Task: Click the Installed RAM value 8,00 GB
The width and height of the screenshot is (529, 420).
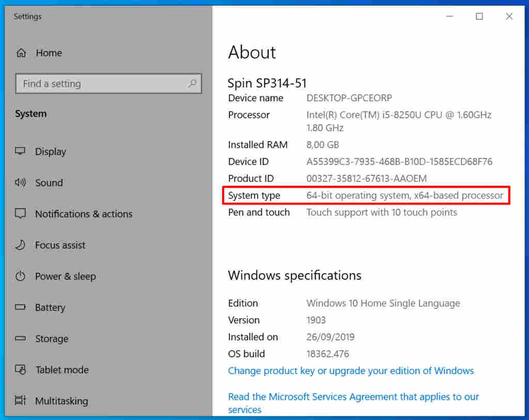Action: tap(322, 145)
